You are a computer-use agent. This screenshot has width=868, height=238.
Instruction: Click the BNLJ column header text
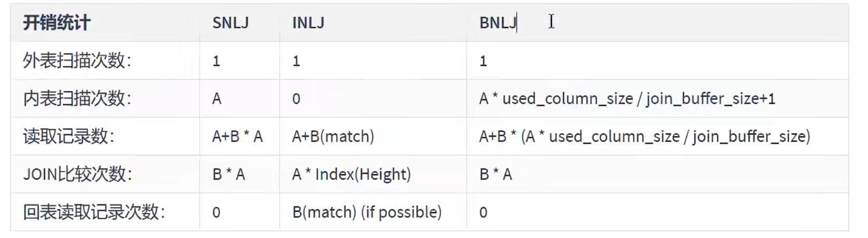click(x=498, y=23)
